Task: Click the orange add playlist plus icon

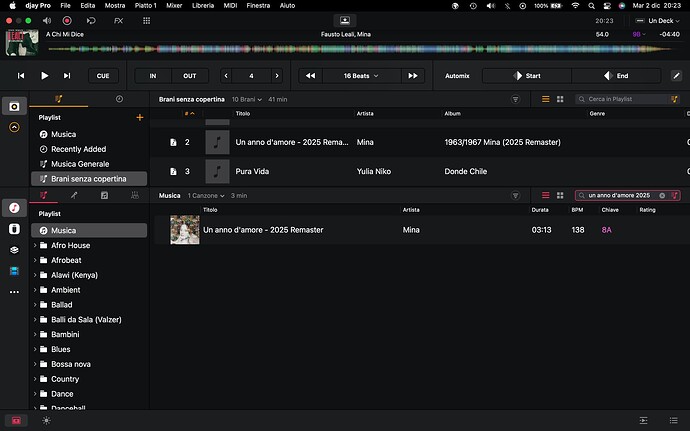Action: click(x=139, y=117)
